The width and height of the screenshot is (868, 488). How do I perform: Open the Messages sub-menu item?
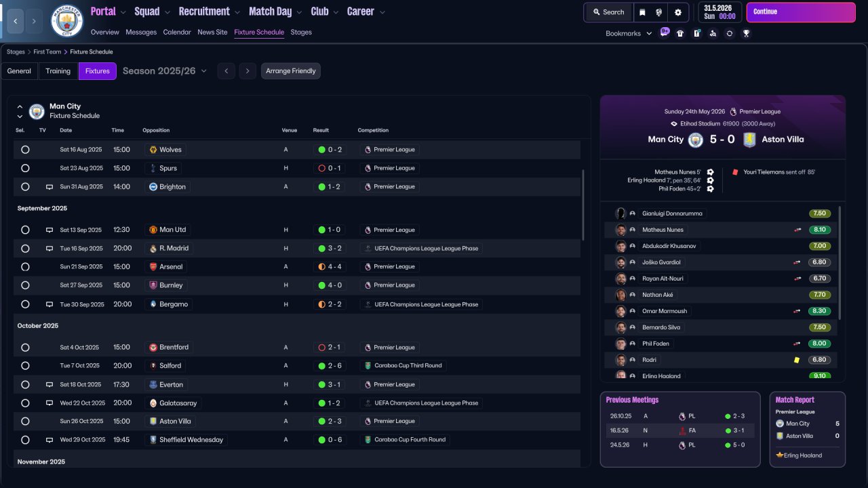[x=141, y=32]
